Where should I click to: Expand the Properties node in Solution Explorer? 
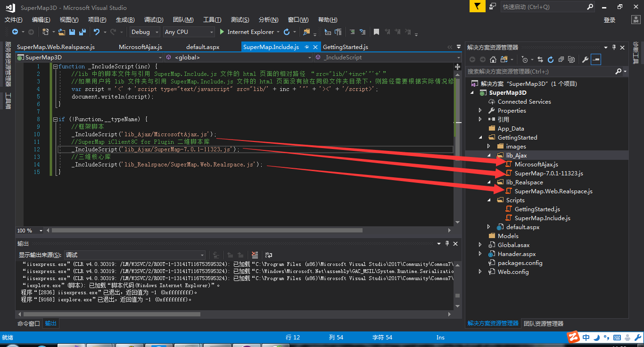point(480,111)
